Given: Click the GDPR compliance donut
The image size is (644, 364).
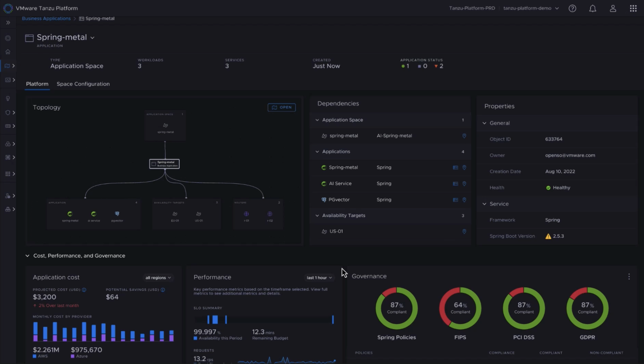Looking at the screenshot, I should (587, 308).
